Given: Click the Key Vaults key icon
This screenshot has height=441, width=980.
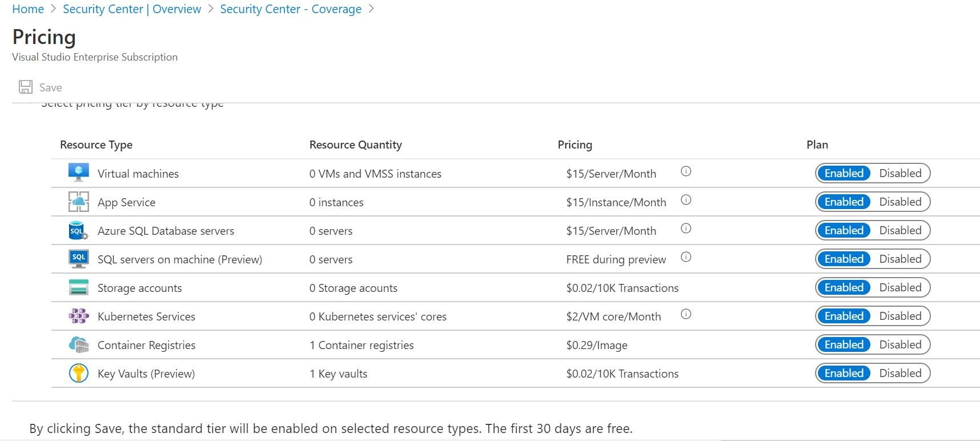Looking at the screenshot, I should (x=78, y=373).
